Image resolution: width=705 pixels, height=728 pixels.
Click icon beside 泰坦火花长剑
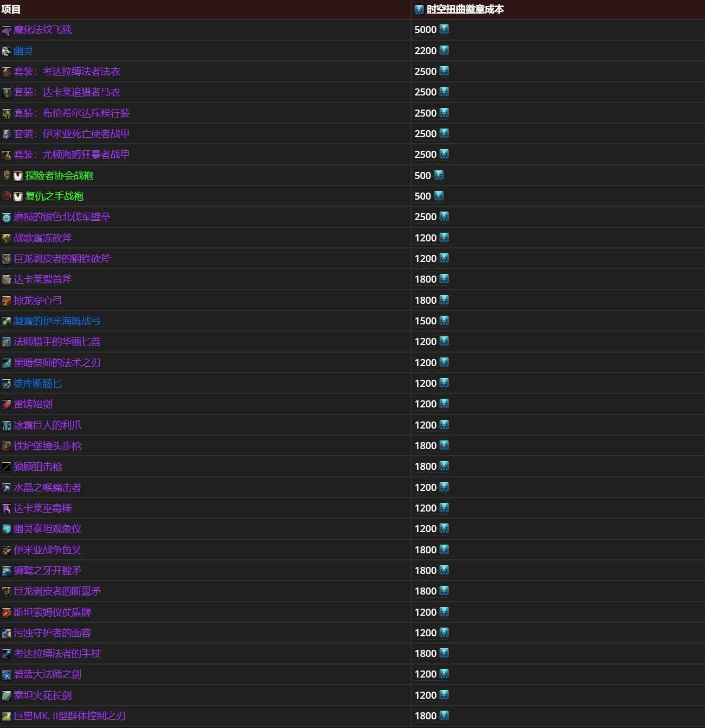click(7, 696)
